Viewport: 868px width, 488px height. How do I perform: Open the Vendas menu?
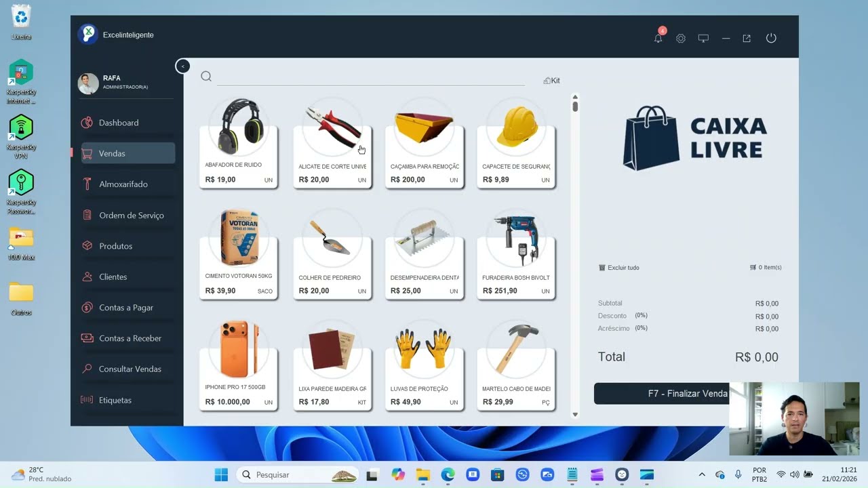coord(127,153)
